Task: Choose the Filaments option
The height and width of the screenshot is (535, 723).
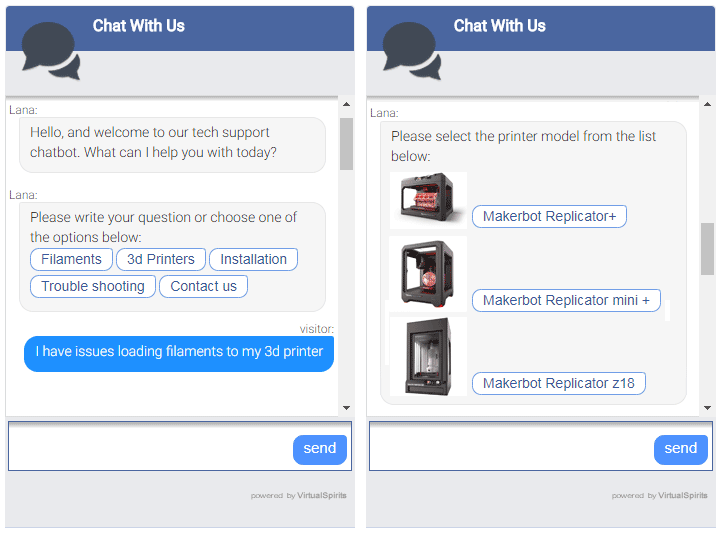Action: click(71, 259)
